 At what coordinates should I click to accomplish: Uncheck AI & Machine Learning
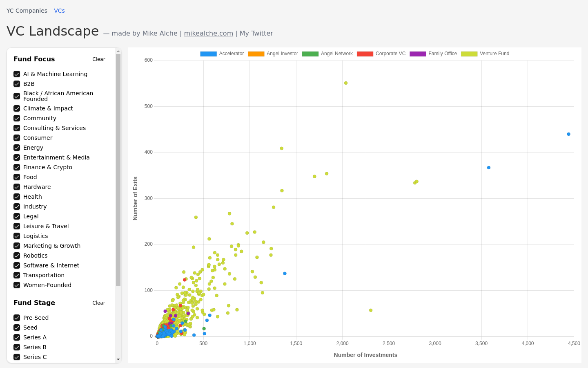[17, 74]
